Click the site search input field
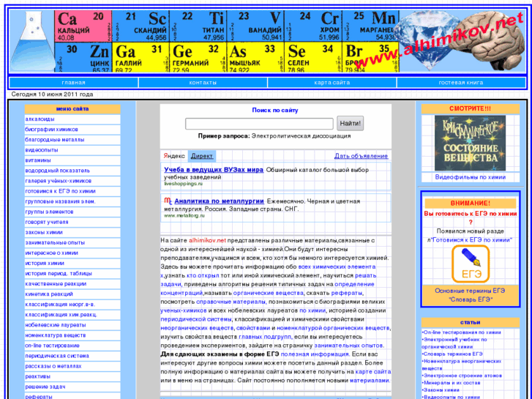This screenshot has height=399, width=532. click(259, 124)
